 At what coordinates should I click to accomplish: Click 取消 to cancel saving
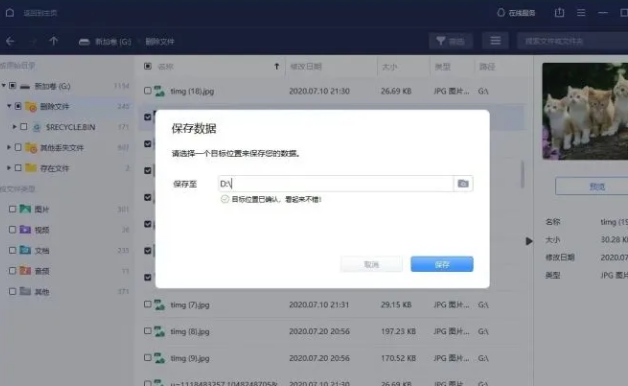click(371, 264)
